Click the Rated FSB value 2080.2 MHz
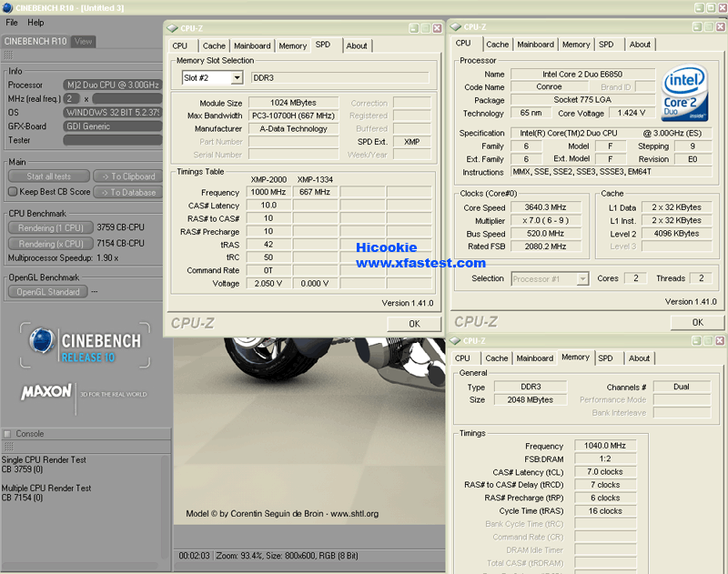Screen dimensions: 728x574 click(x=545, y=247)
